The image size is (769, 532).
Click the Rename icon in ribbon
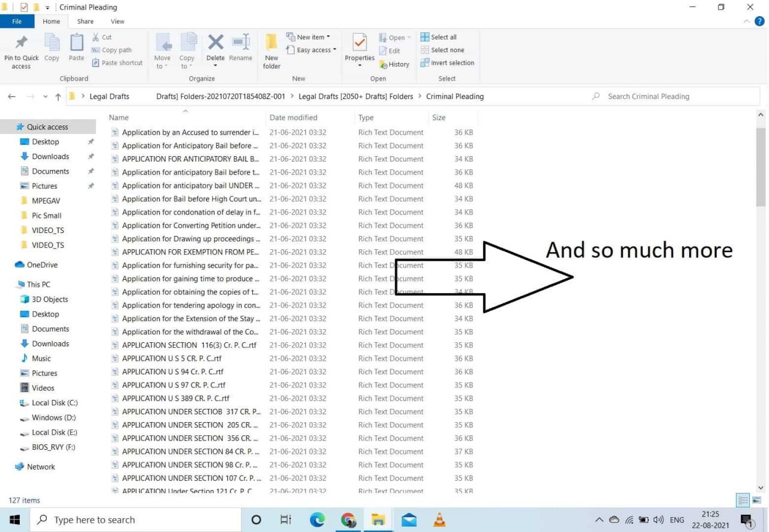240,43
